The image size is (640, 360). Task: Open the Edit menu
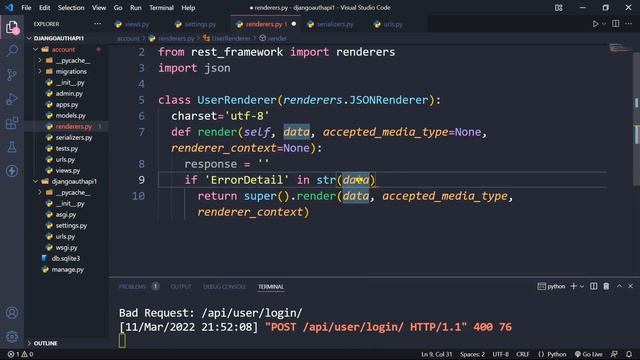44,8
